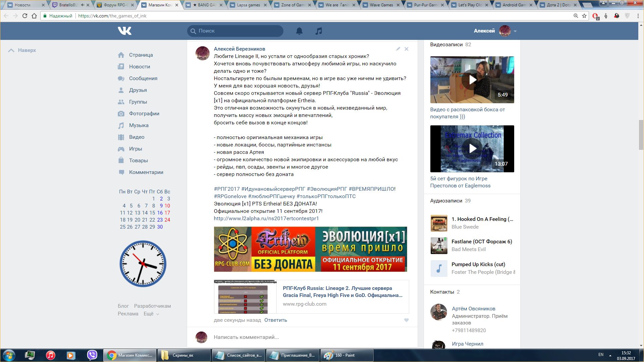Switch to the Дота 2 browser tab
Screen dimensions: 644x362
558,5
